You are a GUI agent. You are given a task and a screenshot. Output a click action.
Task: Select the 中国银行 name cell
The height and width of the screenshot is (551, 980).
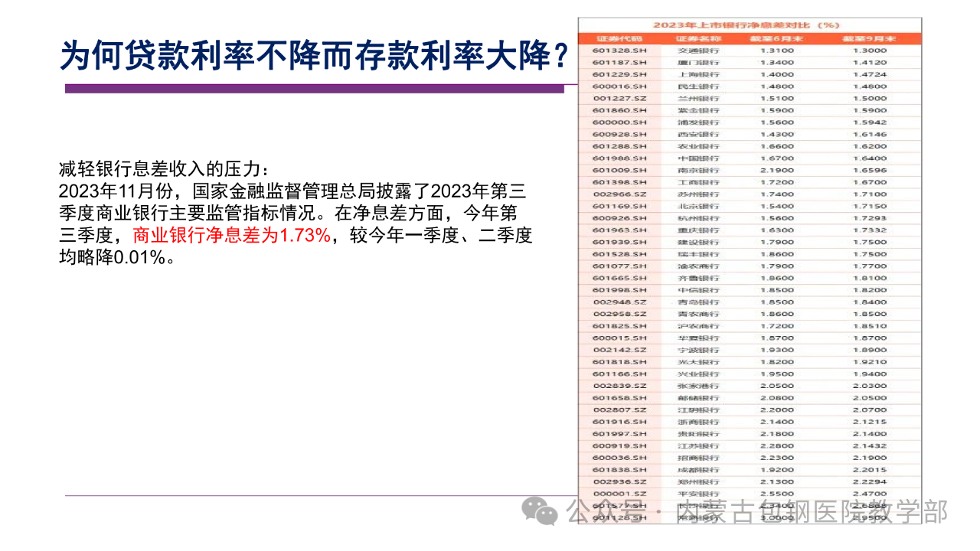coord(698,158)
